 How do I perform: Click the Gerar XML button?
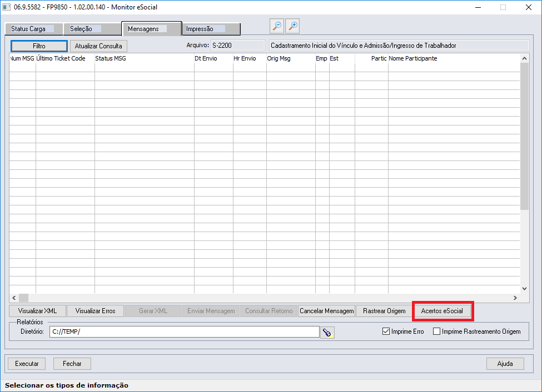point(153,311)
